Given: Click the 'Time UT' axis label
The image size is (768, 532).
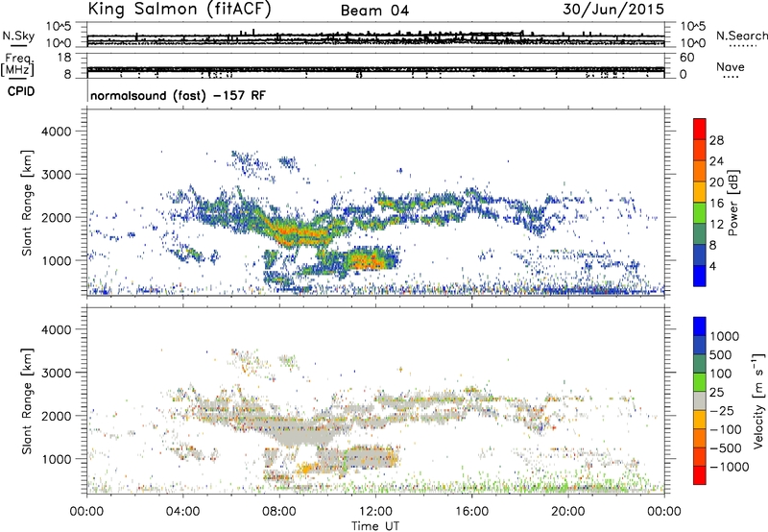Looking at the screenshot, I should (x=375, y=526).
